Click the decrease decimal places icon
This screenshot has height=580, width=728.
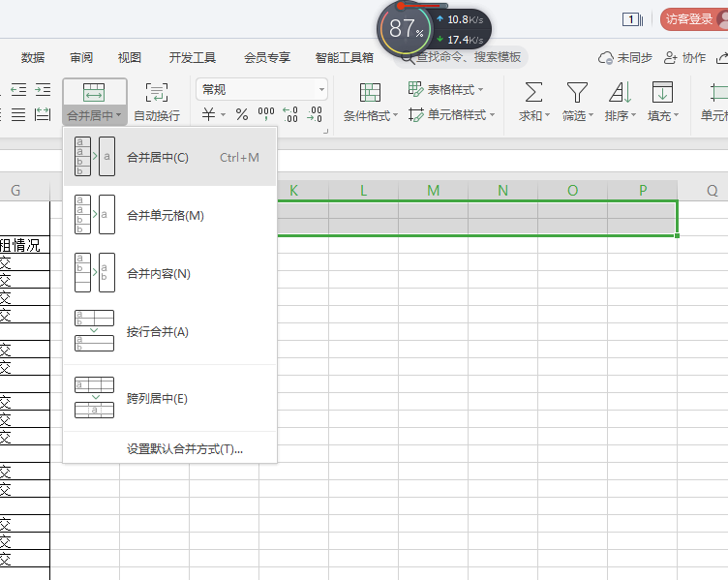[315, 113]
